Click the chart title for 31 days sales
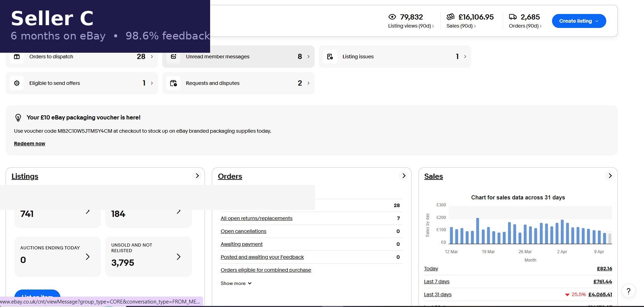644x307 pixels. click(518, 197)
